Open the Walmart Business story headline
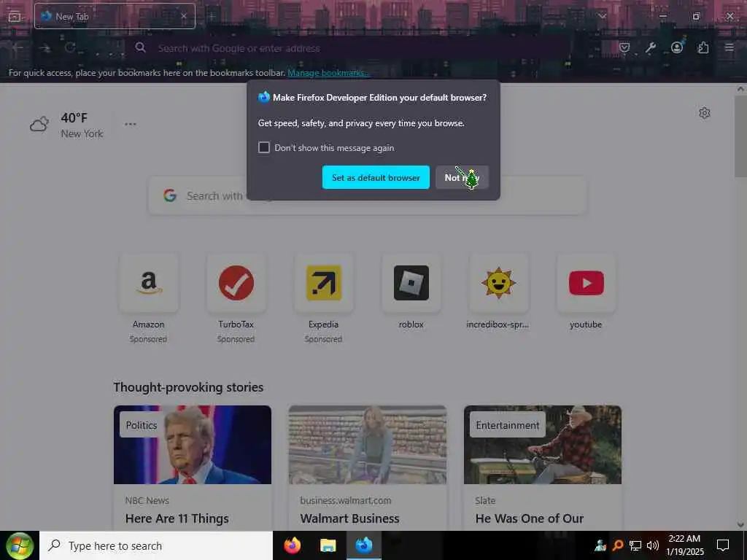747x560 pixels. pyautogui.click(x=349, y=518)
